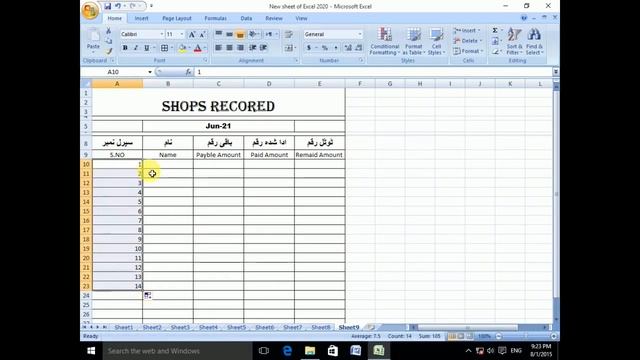Click the Increase Decimal icon
Viewport: 640px width, 360px height.
(348, 48)
